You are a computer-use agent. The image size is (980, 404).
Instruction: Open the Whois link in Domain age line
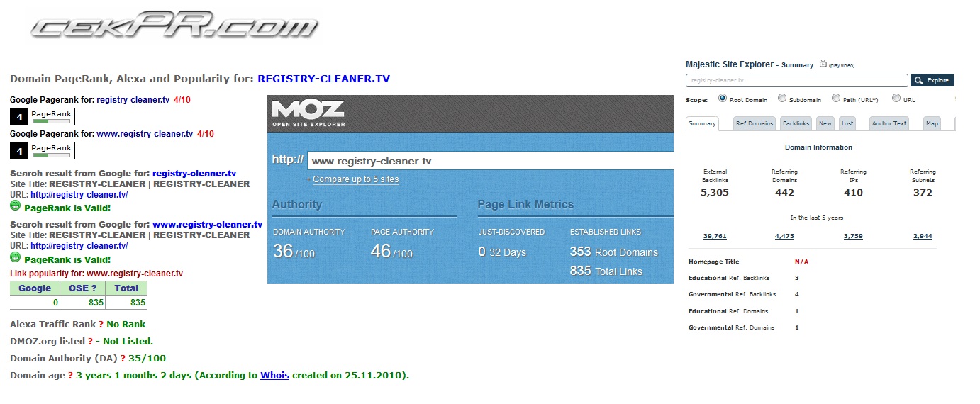274,375
